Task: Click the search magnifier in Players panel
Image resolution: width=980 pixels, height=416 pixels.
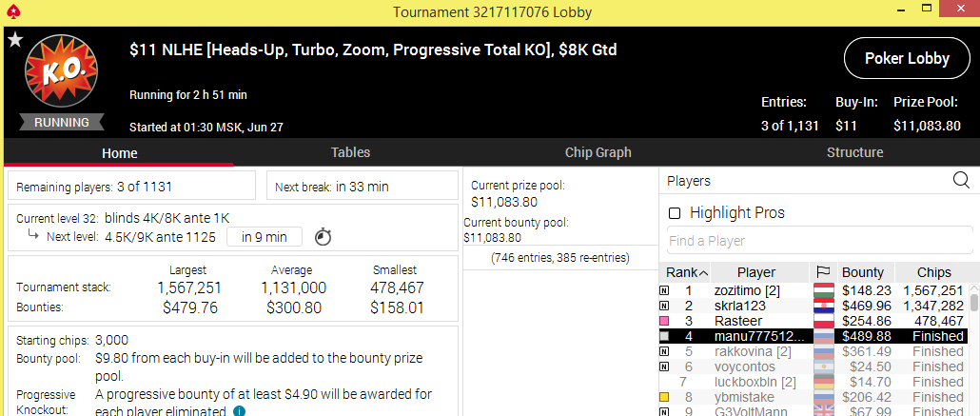Action: point(961,181)
